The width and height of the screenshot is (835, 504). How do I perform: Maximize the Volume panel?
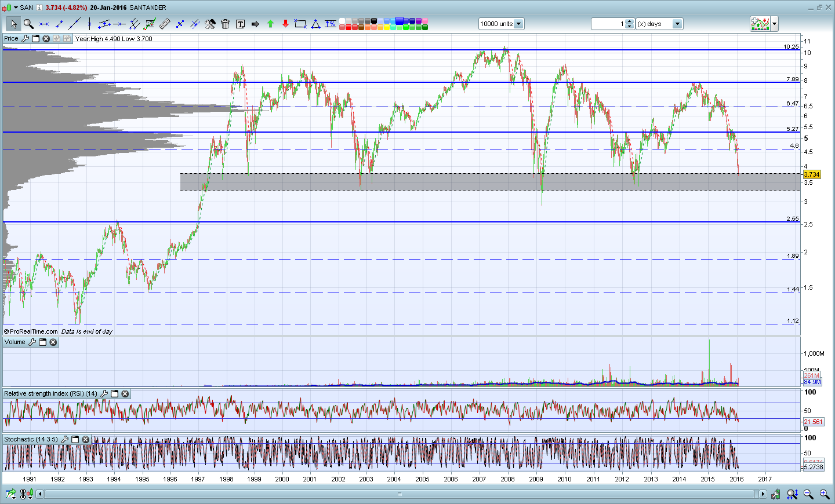coord(42,342)
